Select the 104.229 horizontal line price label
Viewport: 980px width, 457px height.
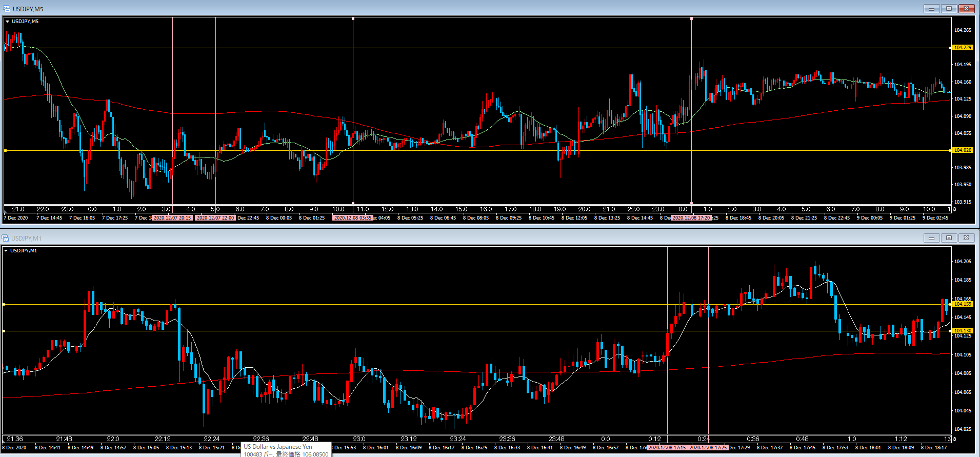[x=963, y=48]
